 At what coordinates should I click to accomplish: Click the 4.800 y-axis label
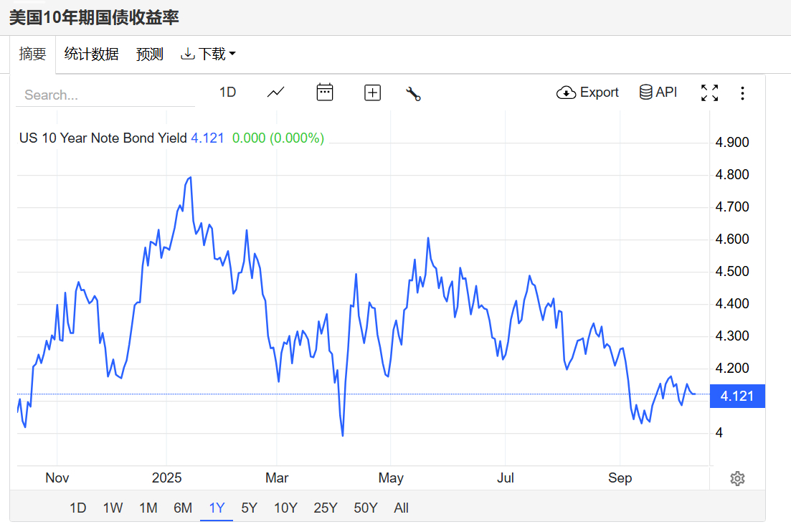(x=732, y=174)
